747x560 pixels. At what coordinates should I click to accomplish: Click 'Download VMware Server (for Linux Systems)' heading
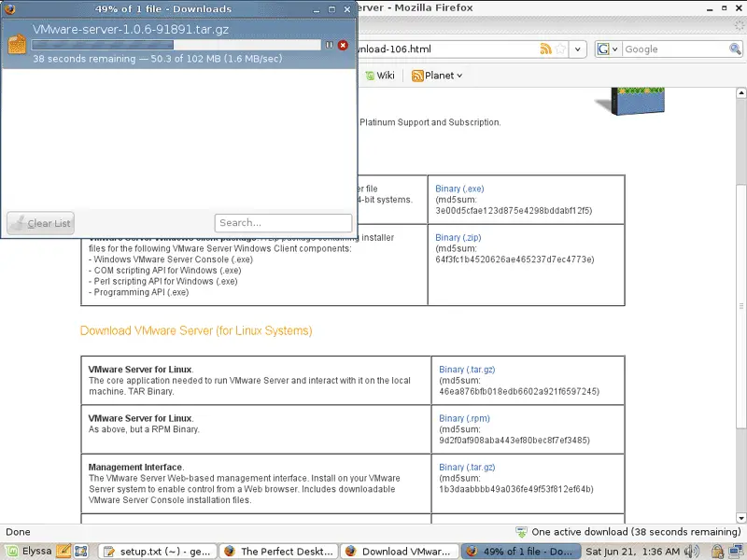pos(196,330)
